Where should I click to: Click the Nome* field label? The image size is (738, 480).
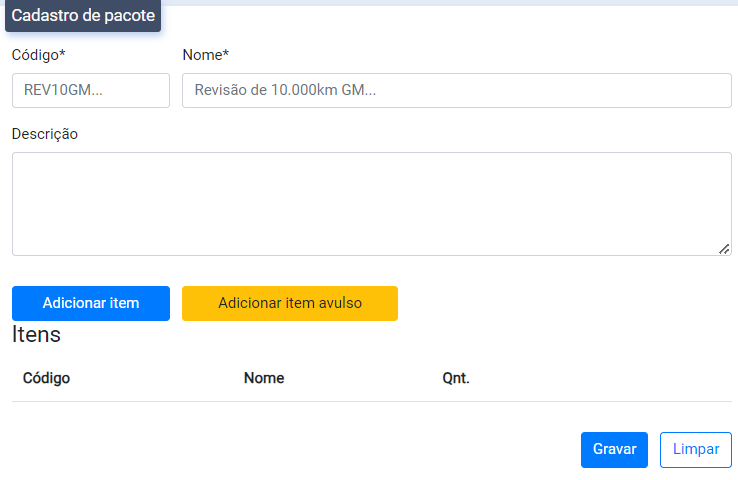pyautogui.click(x=206, y=55)
